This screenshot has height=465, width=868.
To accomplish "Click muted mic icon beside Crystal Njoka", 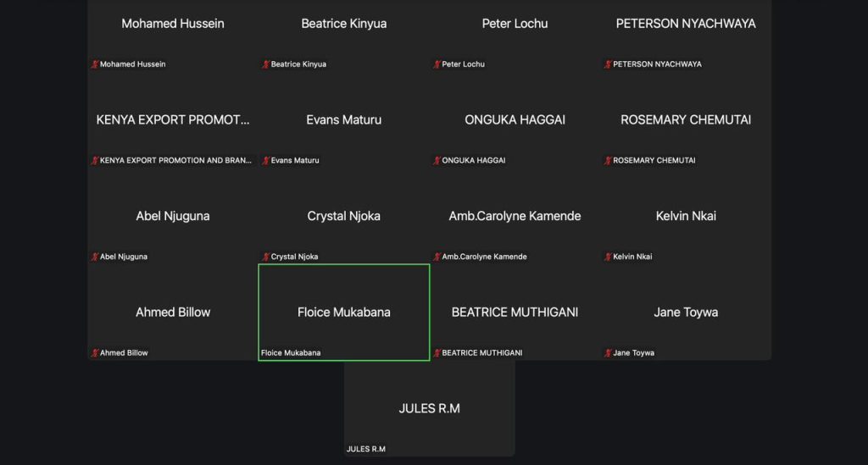I will tap(266, 257).
